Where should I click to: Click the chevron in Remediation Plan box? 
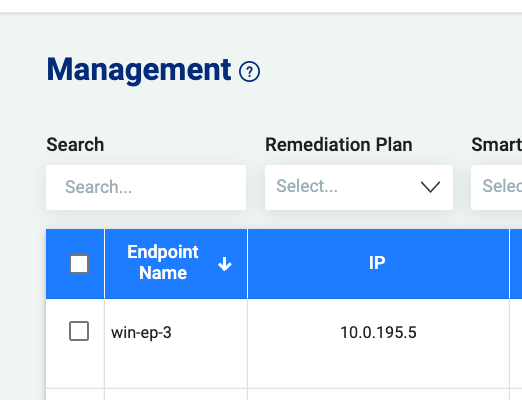[430, 187]
